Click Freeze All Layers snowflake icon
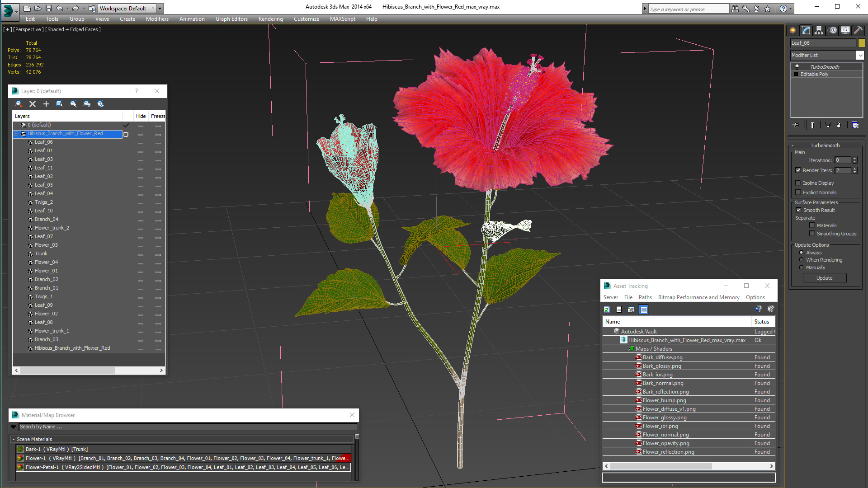Viewport: 868px width, 488px height. (100, 104)
